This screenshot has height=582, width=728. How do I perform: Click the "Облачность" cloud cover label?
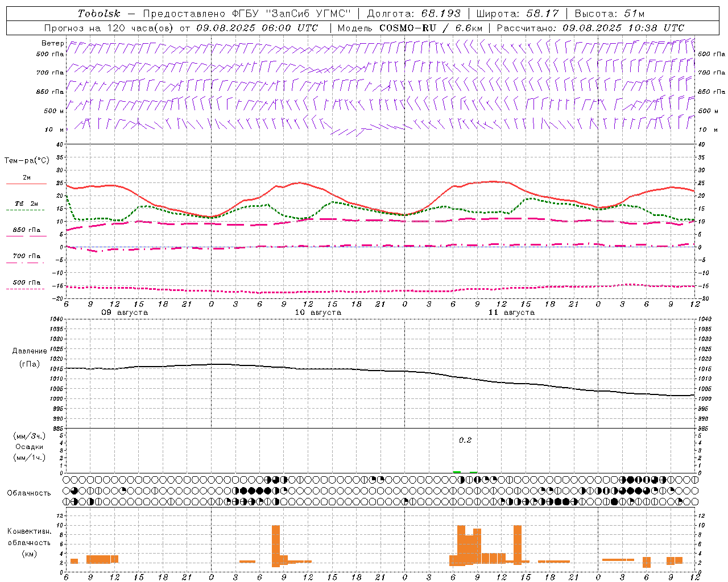click(x=29, y=493)
